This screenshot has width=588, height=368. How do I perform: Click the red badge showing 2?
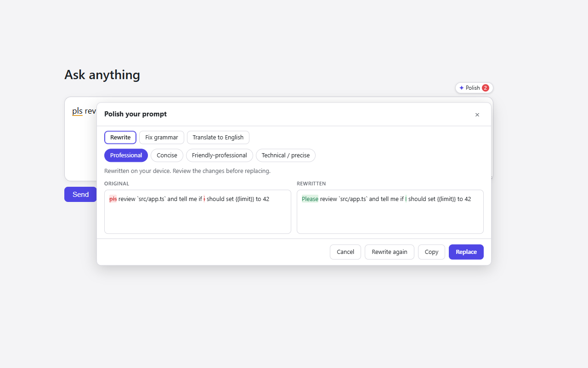[486, 88]
